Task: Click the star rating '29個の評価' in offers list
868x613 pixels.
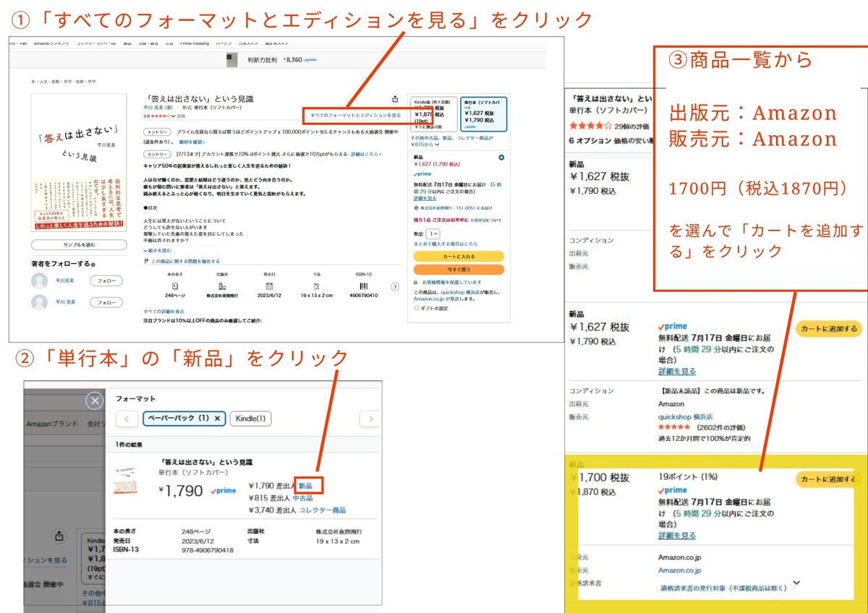Action: 610,127
